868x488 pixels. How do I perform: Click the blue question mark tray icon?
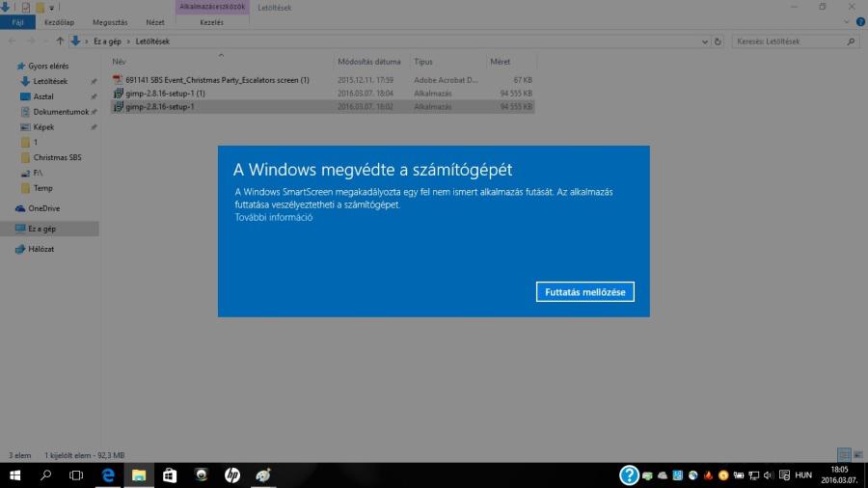point(629,475)
